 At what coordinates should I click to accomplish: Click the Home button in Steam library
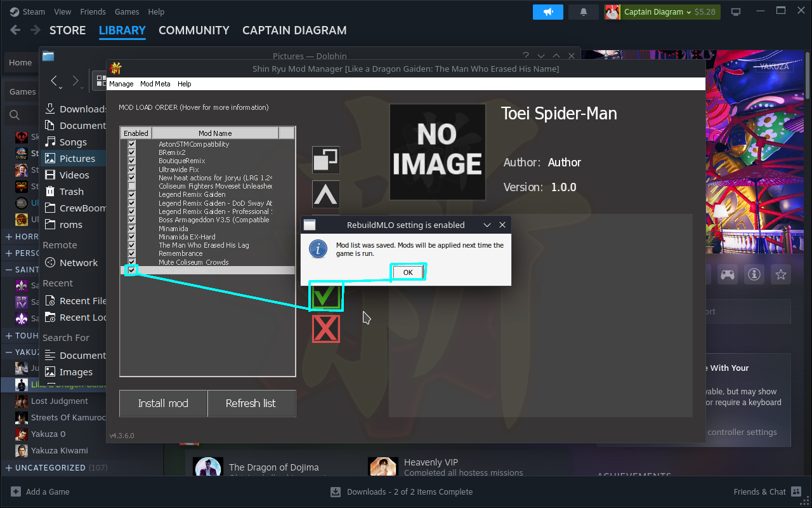pos(20,62)
